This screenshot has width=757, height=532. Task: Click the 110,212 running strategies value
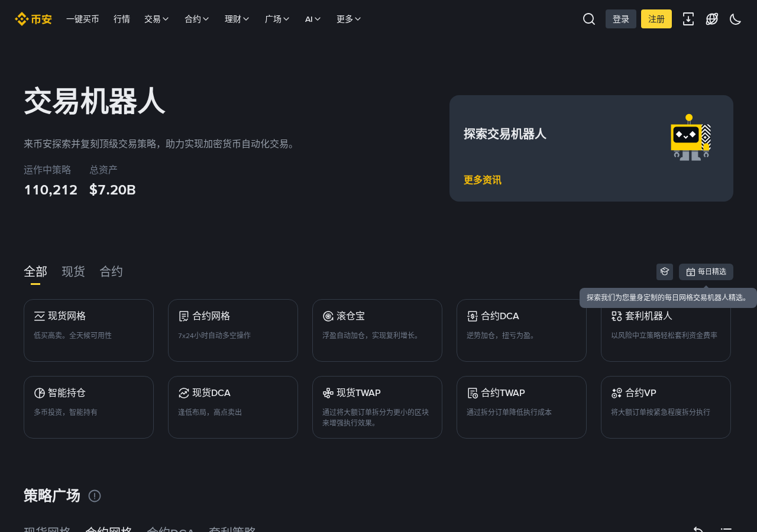[x=51, y=190]
